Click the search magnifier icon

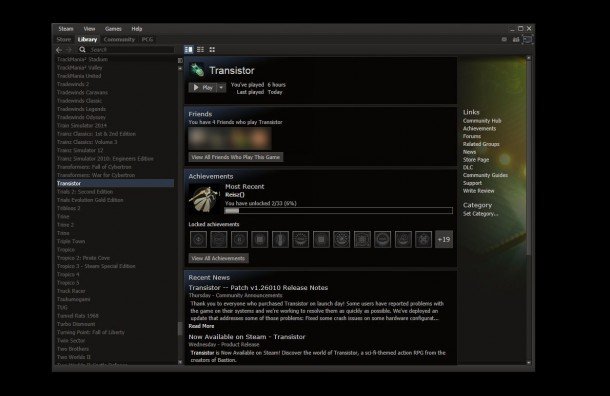click(x=82, y=49)
